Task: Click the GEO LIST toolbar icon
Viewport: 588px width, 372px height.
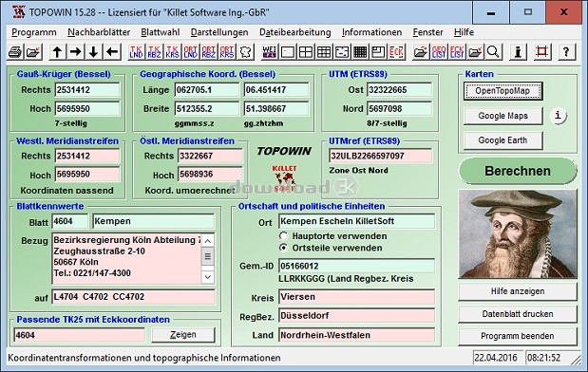Action: coord(439,51)
